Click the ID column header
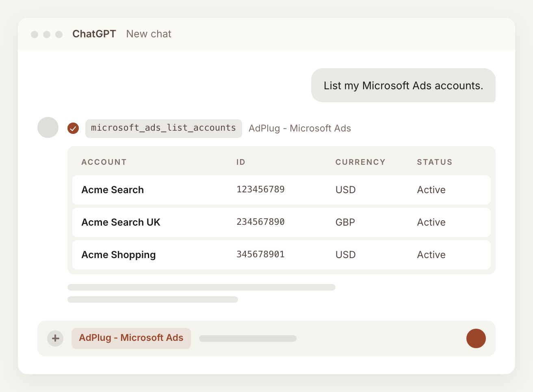The width and height of the screenshot is (533, 392). (241, 162)
